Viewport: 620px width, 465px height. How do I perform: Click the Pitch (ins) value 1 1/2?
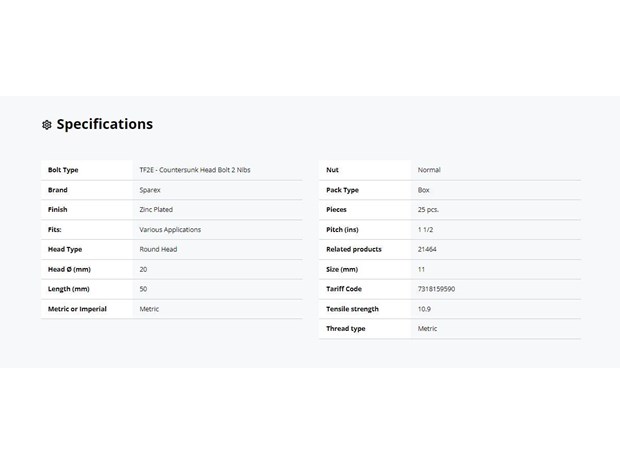[x=425, y=230]
